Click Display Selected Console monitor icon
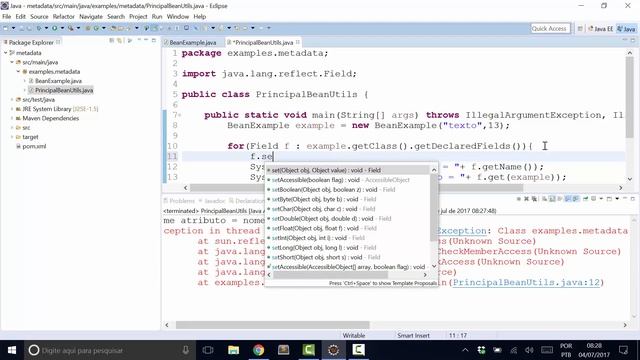The image size is (640, 360). [593, 199]
